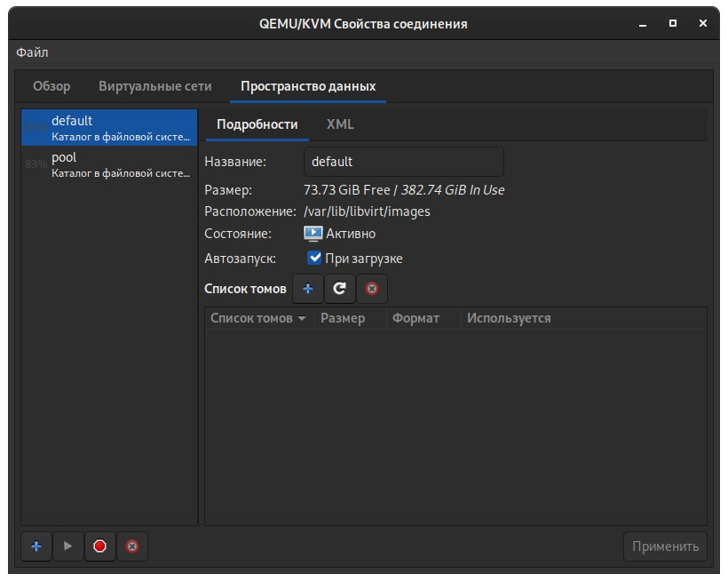The image size is (728, 582).
Task: Switch to the Обзор tab
Action: pos(51,86)
